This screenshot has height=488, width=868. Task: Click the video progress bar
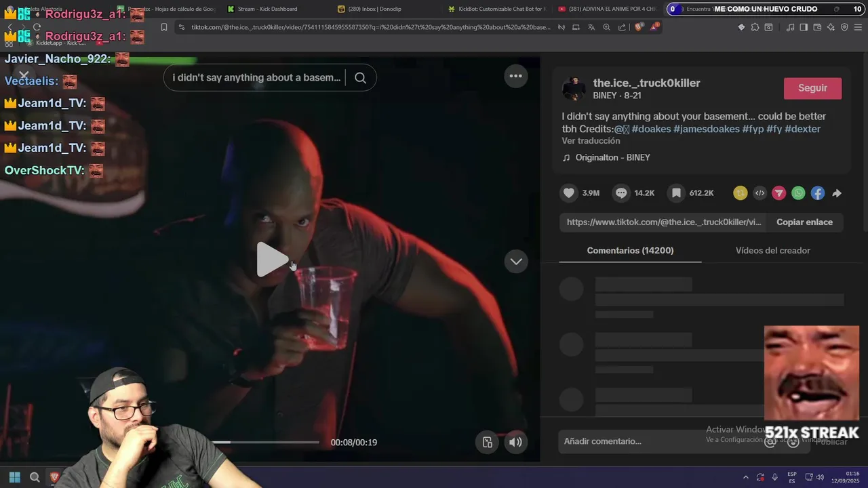point(266,442)
